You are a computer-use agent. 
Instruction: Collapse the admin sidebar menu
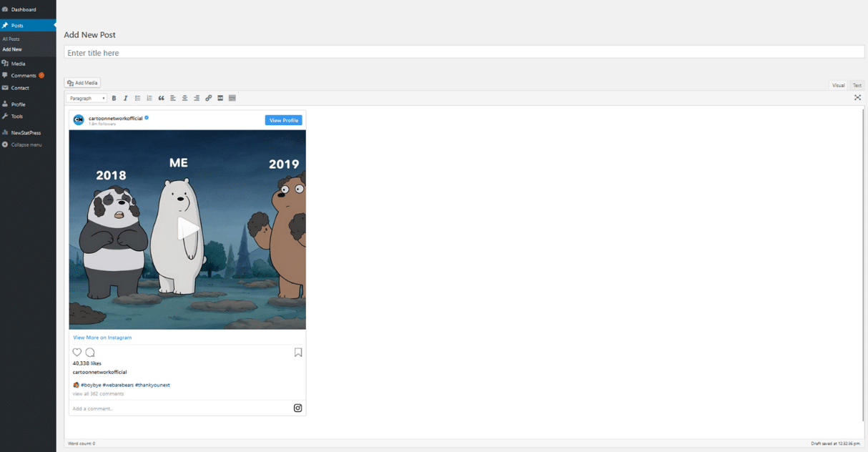pos(26,144)
